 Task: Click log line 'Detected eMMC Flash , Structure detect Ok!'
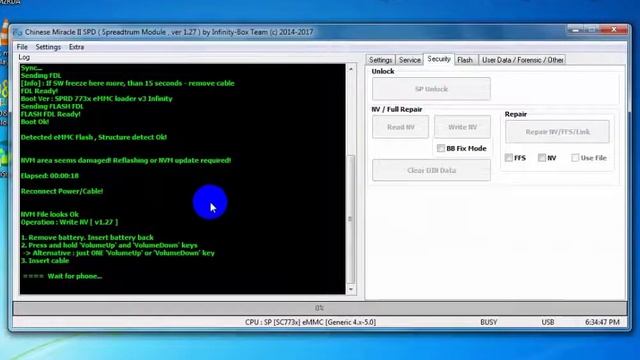coord(93,137)
